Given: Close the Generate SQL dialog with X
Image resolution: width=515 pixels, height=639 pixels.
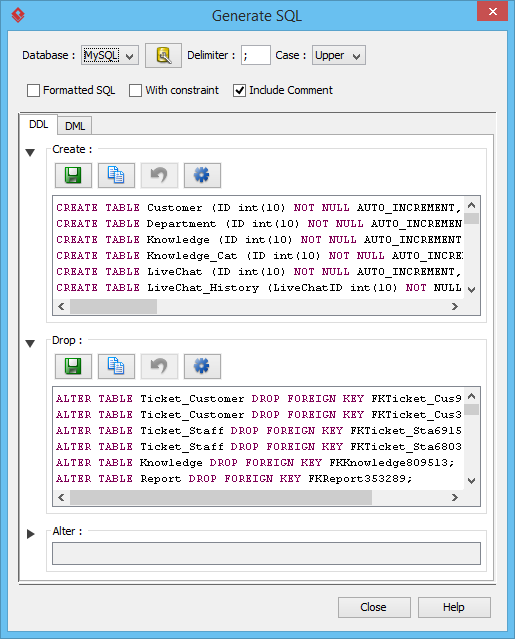Looking at the screenshot, I should 492,11.
